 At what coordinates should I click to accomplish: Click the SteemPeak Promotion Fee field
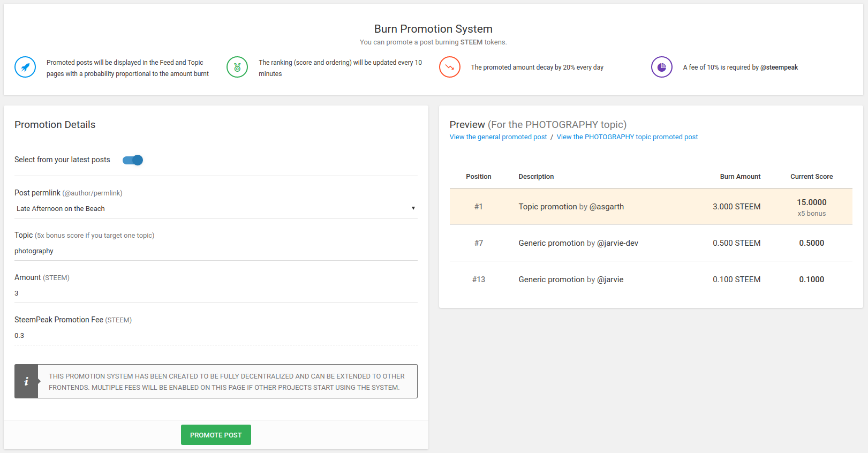pos(215,336)
